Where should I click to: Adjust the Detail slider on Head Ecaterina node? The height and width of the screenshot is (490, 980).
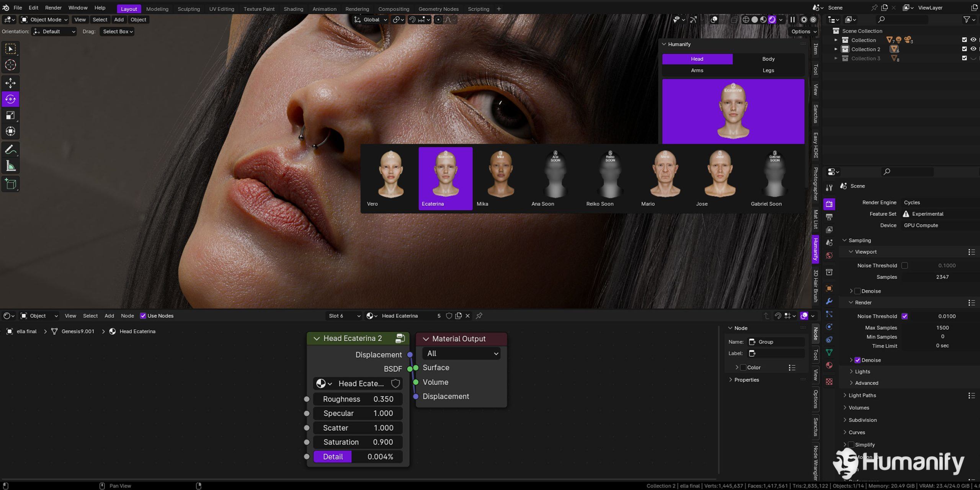(x=358, y=457)
